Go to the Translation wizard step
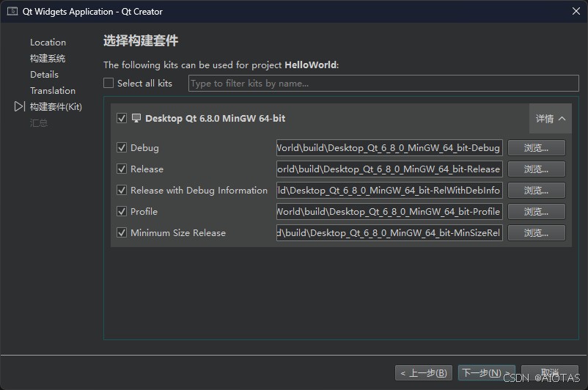The image size is (588, 390). click(x=53, y=91)
